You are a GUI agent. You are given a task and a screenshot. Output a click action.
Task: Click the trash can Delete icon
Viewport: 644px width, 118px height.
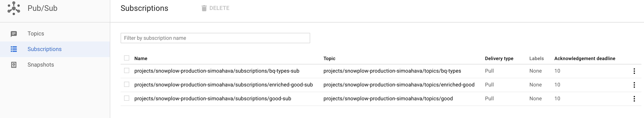click(x=204, y=8)
